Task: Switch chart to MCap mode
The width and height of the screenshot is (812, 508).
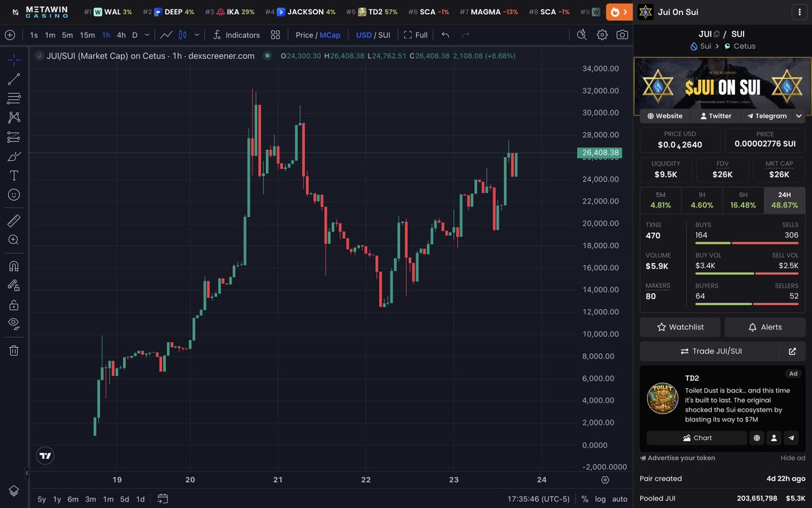Action: pos(330,35)
